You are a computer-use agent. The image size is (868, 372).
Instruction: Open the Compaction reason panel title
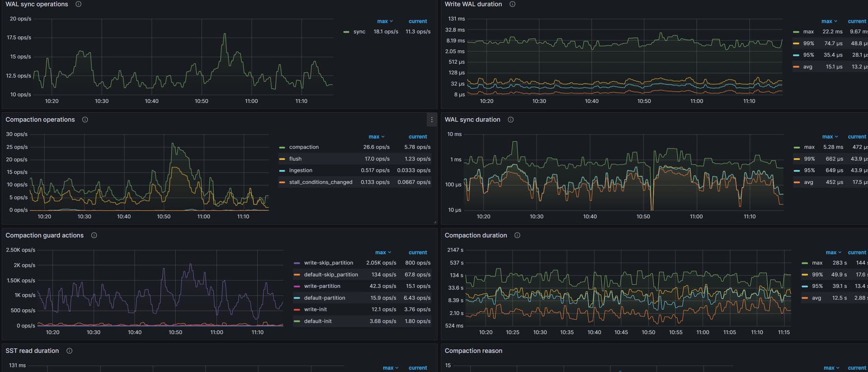473,351
